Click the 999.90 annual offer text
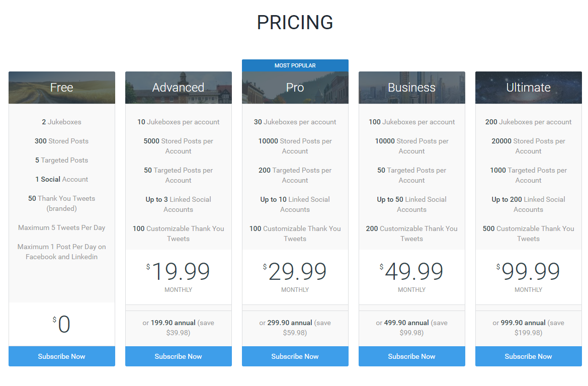This screenshot has width=588, height=386. 528,328
